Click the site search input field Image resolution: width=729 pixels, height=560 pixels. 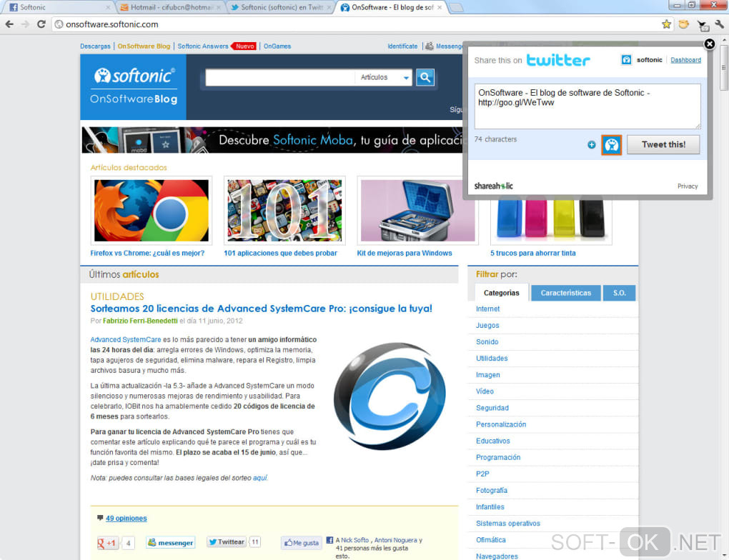coord(280,77)
